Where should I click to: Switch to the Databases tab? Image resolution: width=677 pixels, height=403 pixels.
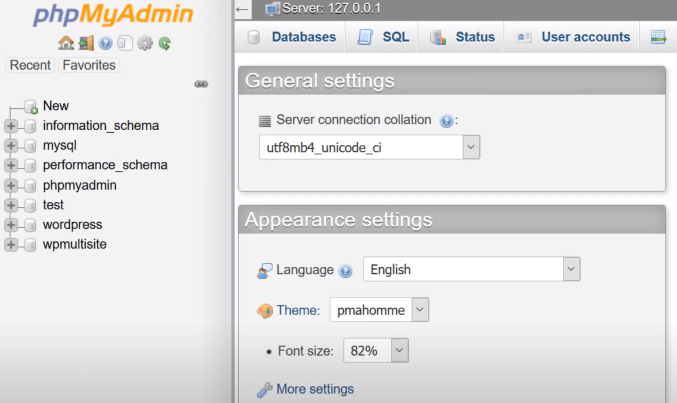(x=292, y=37)
